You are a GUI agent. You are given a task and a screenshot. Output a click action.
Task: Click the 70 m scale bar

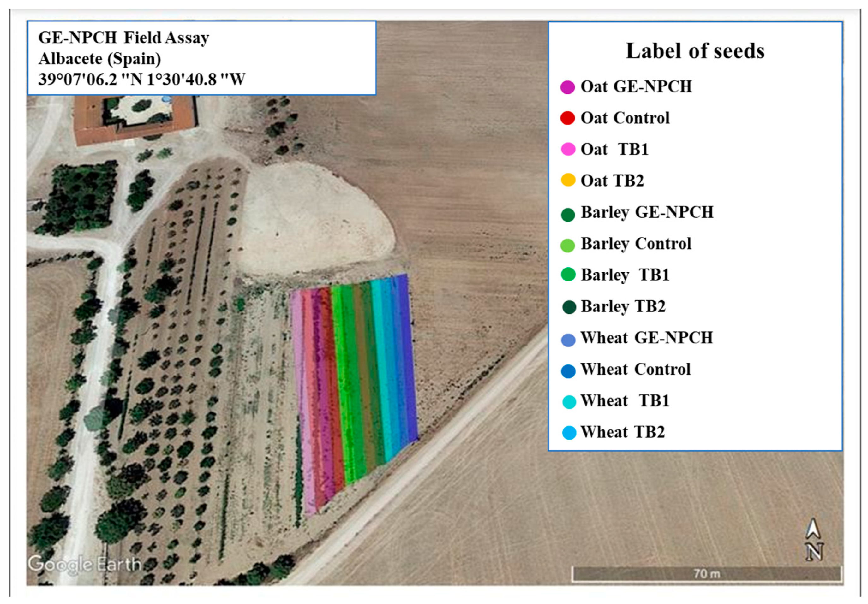click(x=707, y=574)
